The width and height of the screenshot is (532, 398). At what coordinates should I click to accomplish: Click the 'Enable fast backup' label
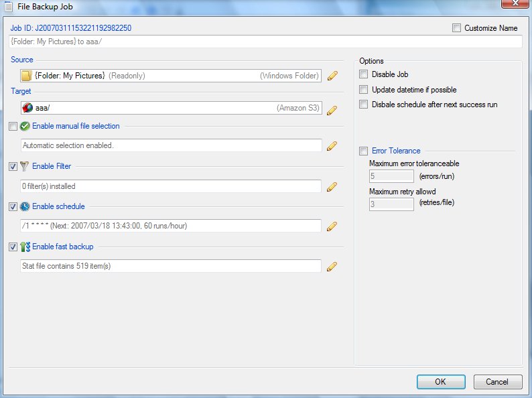63,247
